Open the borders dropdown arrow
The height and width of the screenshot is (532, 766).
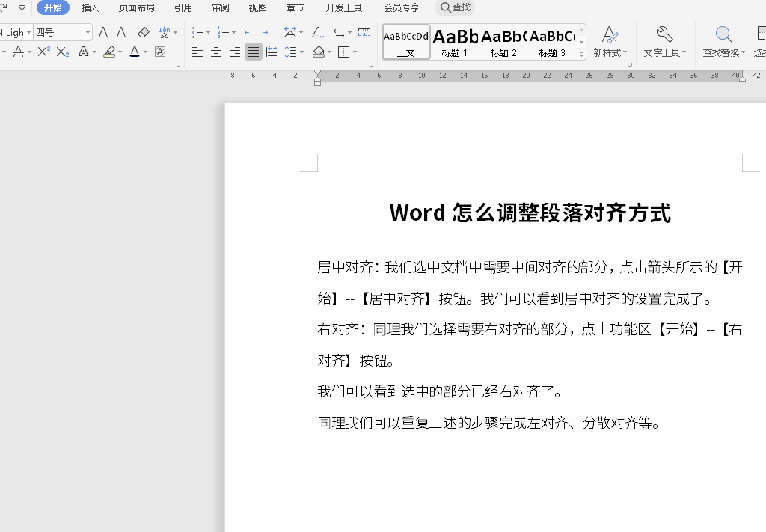[355, 52]
